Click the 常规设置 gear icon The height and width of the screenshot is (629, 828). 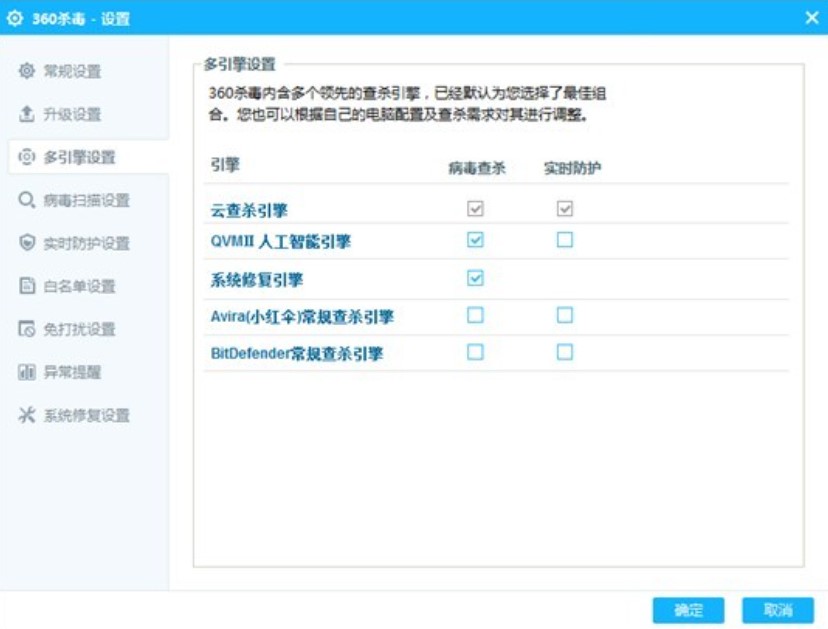(x=27, y=72)
